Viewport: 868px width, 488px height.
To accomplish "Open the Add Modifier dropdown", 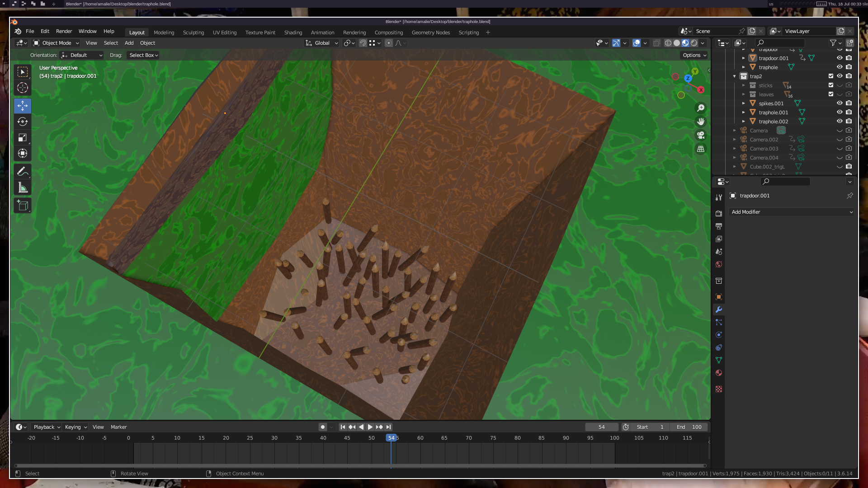I will (791, 212).
